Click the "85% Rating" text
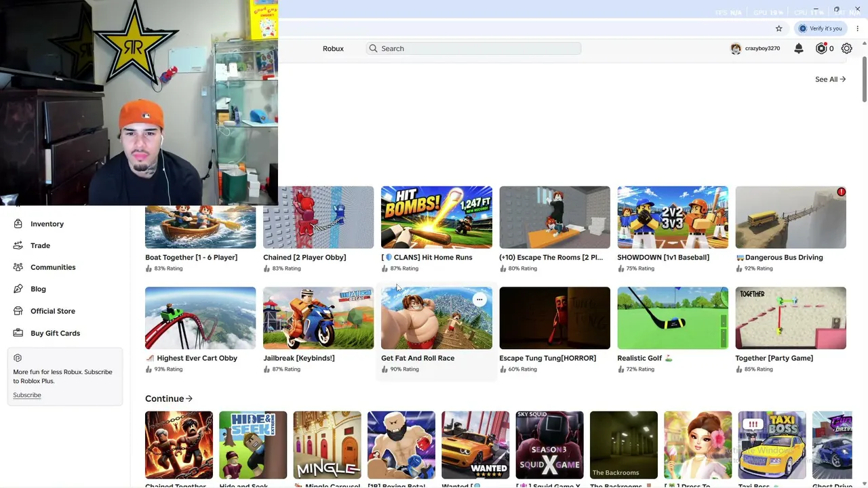This screenshot has width=868, height=488. pos(759,369)
